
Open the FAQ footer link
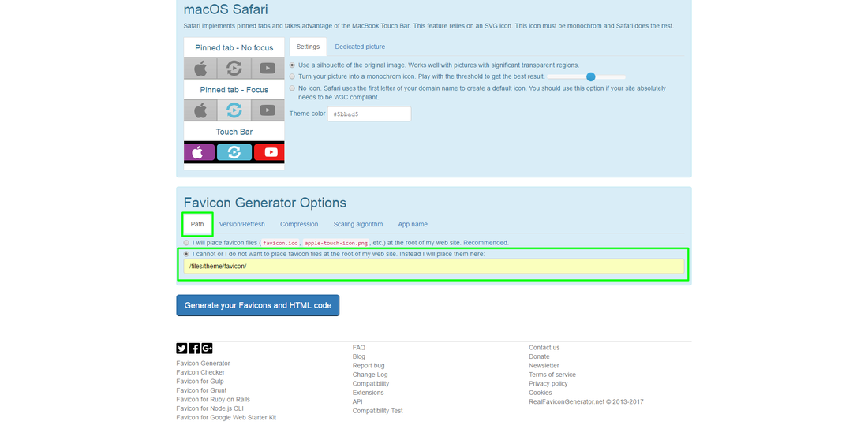point(359,348)
